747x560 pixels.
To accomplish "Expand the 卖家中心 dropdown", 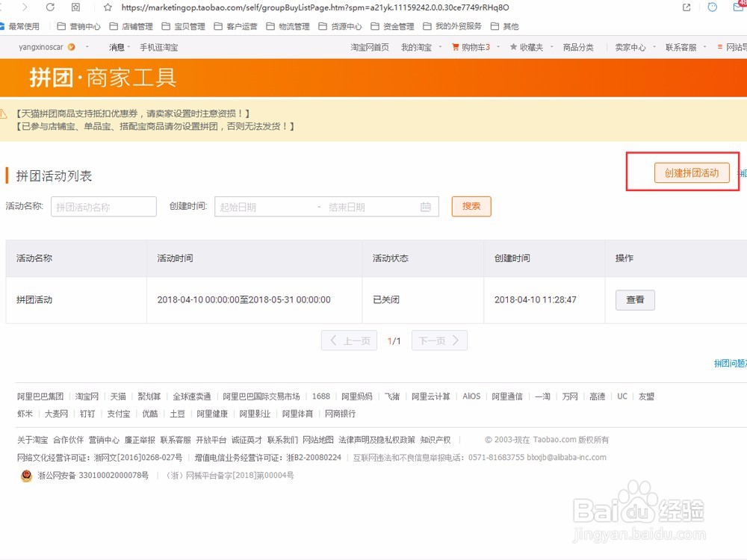I will click(639, 46).
